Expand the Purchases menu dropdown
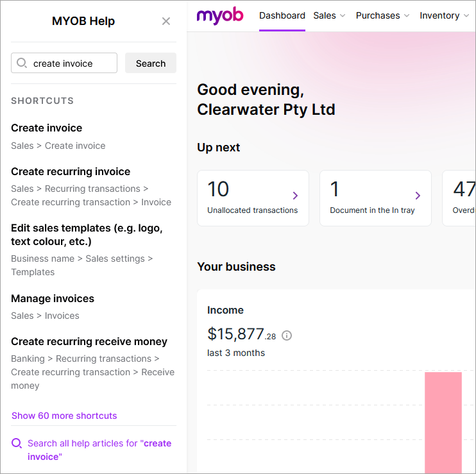The height and width of the screenshot is (474, 476). click(382, 15)
